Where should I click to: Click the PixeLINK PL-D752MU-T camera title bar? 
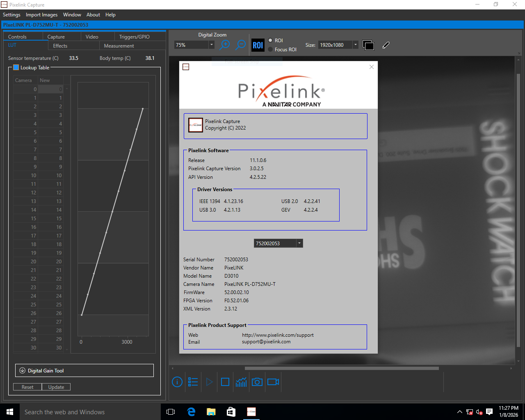point(262,25)
